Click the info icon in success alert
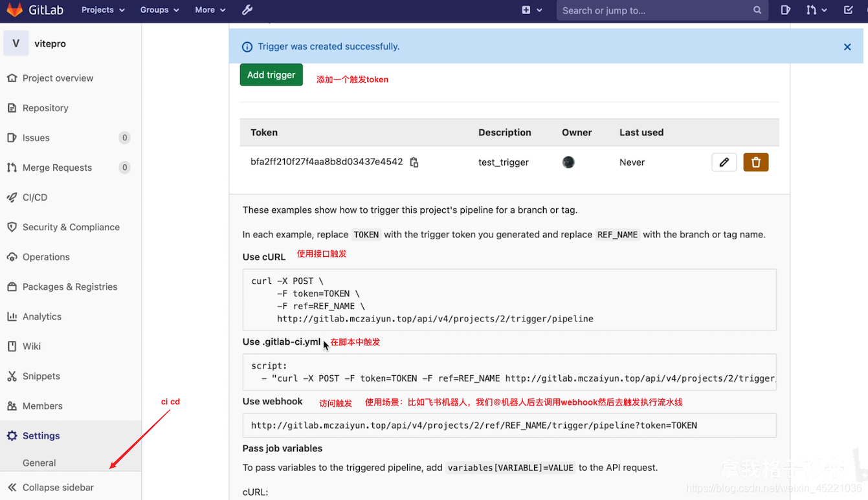The image size is (868, 500). pos(247,47)
